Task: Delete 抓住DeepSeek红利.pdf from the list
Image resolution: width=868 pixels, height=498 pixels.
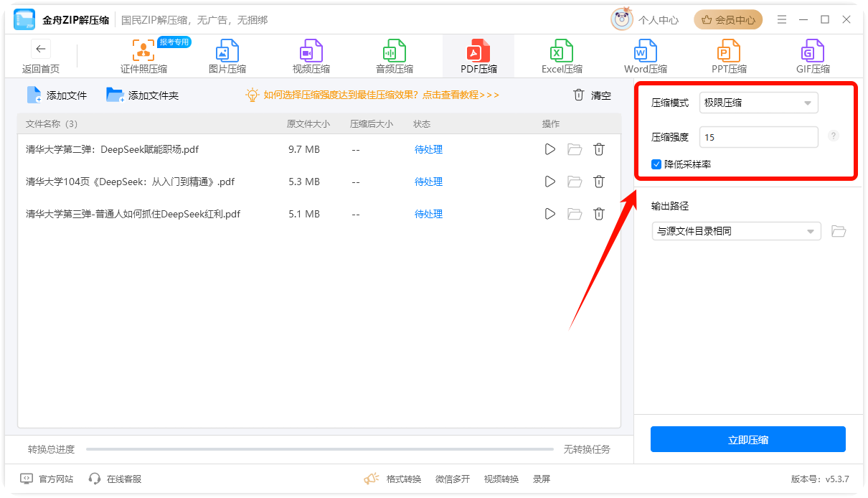Action: tap(599, 214)
